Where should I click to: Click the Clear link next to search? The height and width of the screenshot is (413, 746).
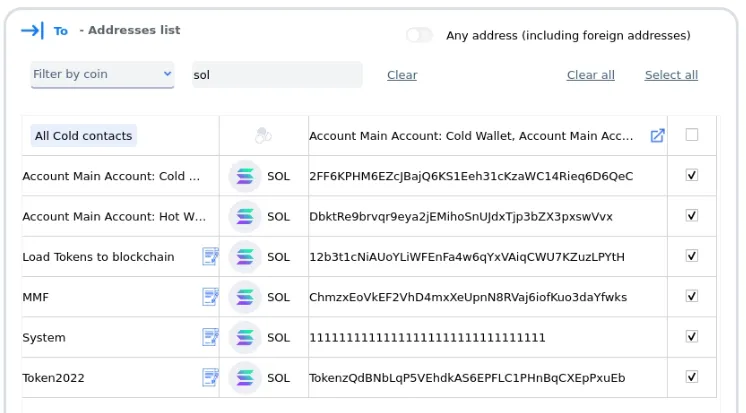tap(402, 75)
